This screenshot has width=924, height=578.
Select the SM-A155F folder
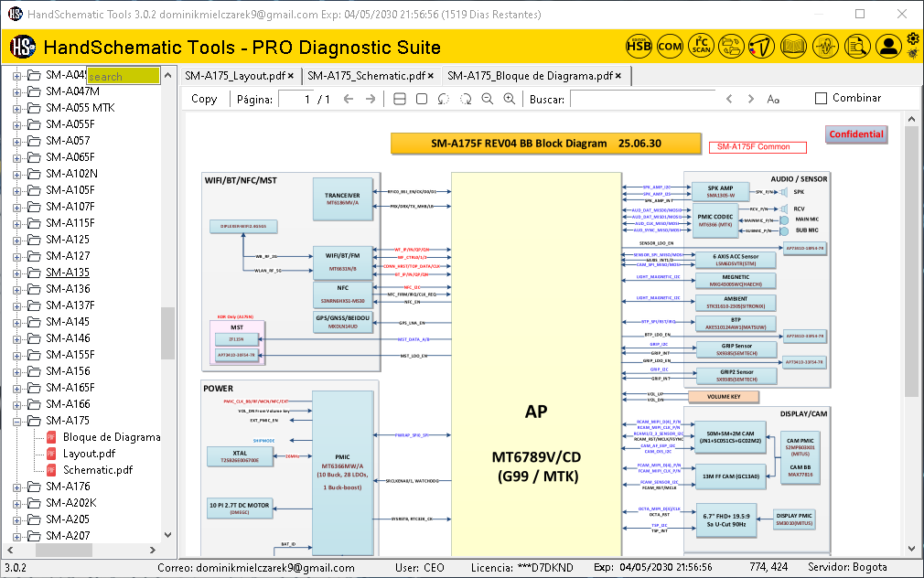(x=70, y=355)
